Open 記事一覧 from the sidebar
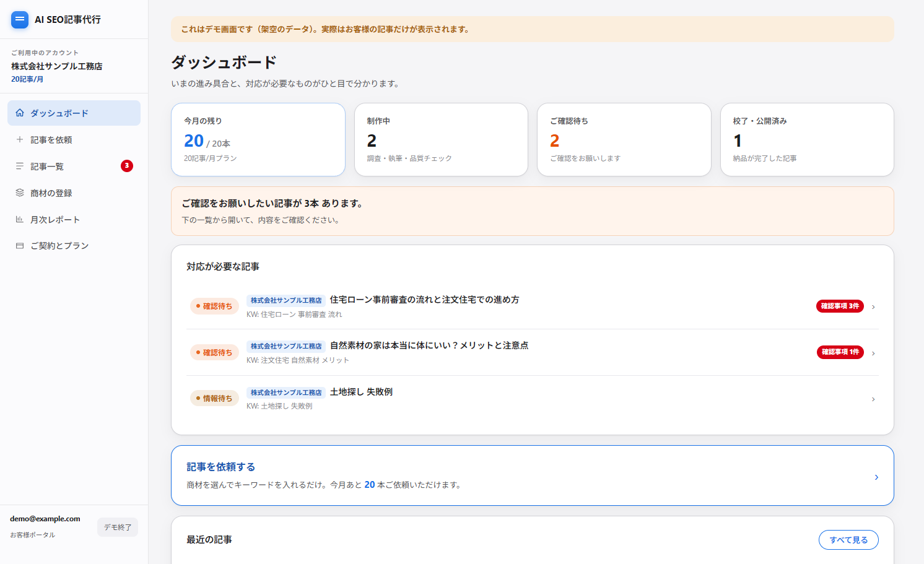 point(74,166)
